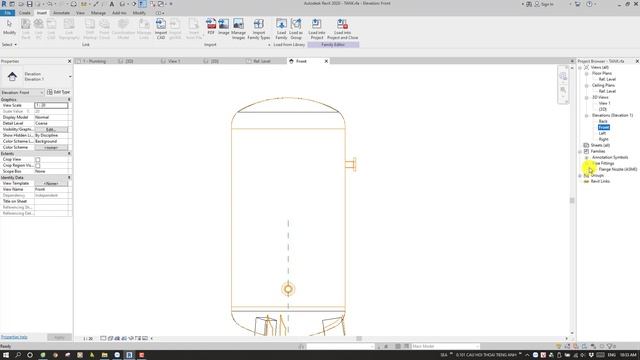Click the Save icon in quick access toolbar
640x360 pixels.
pyautogui.click(x=29, y=4)
